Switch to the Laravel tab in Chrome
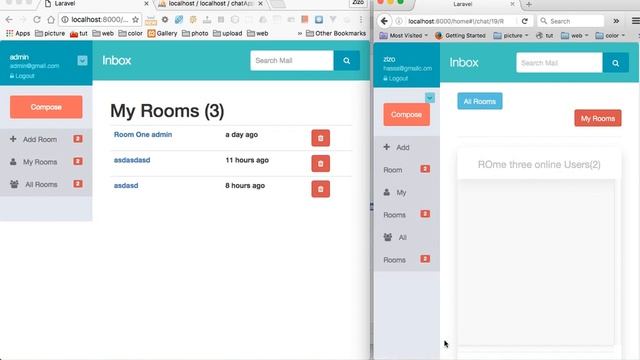The width and height of the screenshot is (640, 360). [96, 4]
